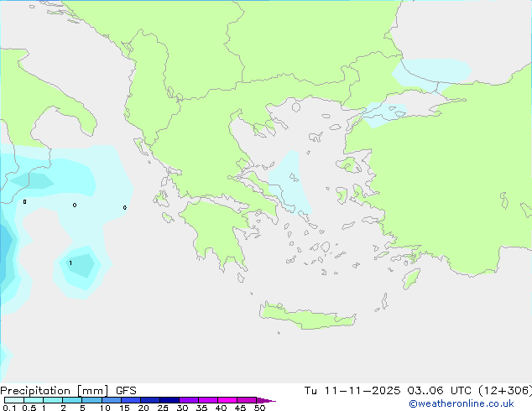This screenshot has width=532, height=411.
Task: Click the "50" legend scale label
Action: (x=259, y=408)
